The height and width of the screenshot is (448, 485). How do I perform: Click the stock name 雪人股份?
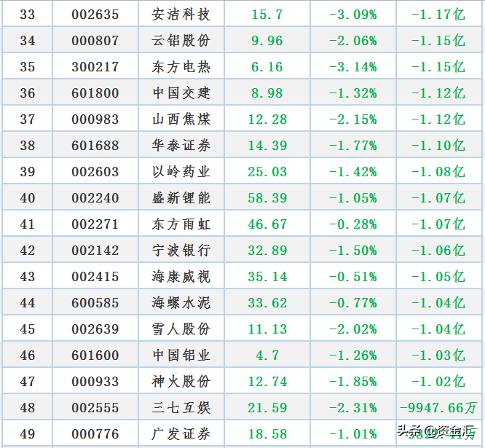181,329
